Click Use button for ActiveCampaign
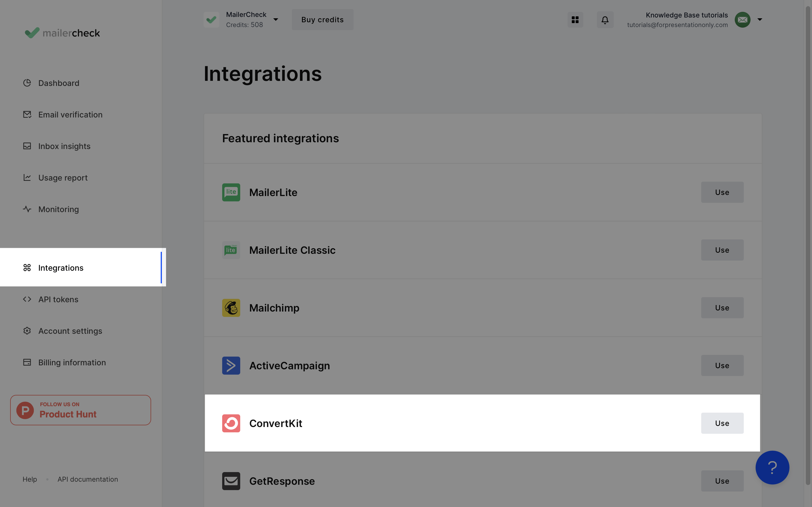812x507 pixels. 722,365
